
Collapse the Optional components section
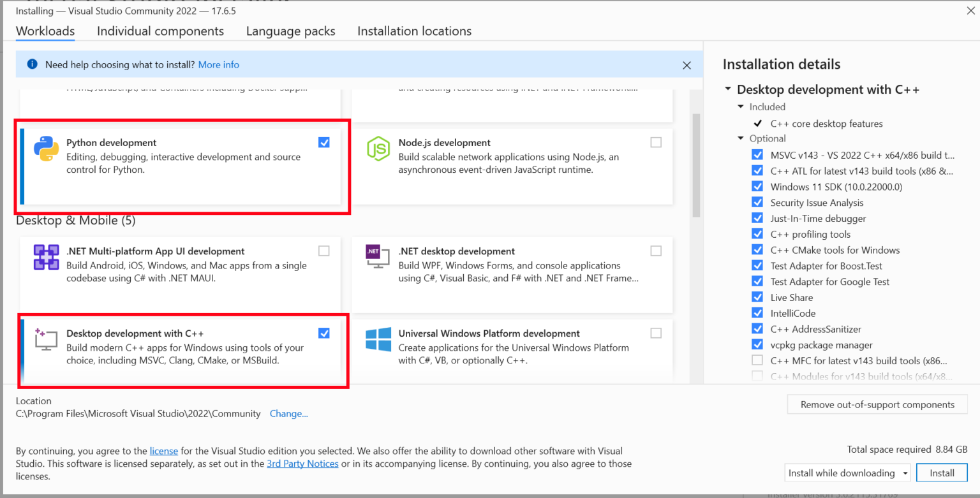(x=741, y=138)
